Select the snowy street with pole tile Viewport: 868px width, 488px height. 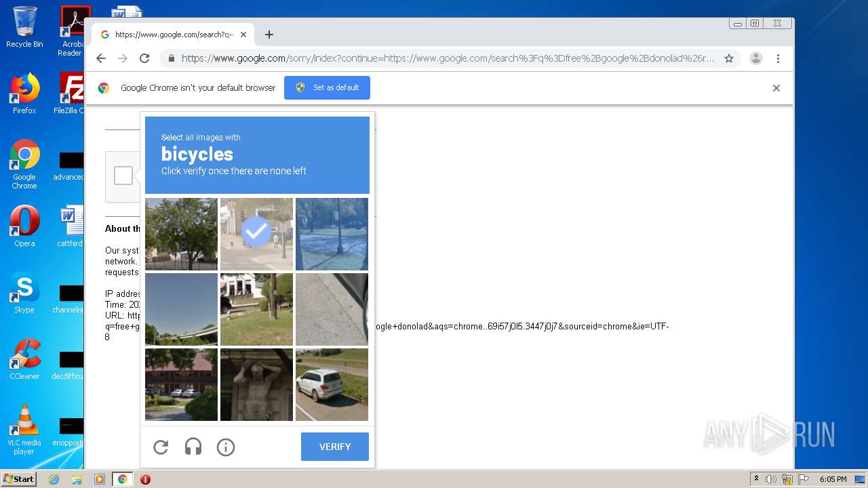click(x=332, y=234)
